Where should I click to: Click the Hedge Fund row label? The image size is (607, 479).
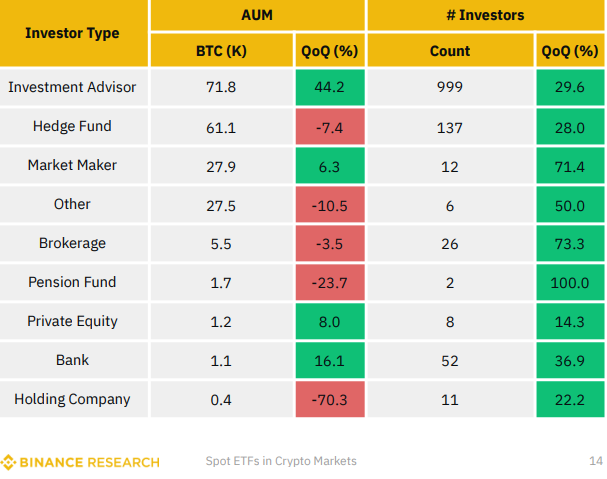74,126
